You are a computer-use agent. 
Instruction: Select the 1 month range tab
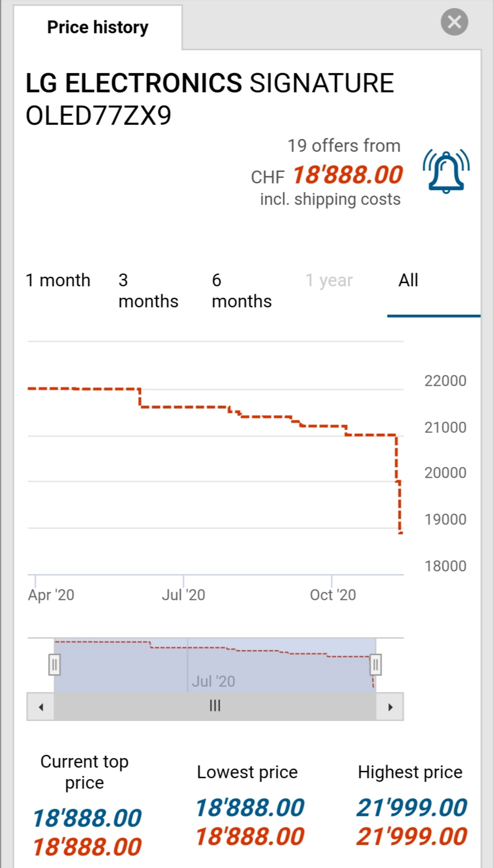(x=58, y=280)
